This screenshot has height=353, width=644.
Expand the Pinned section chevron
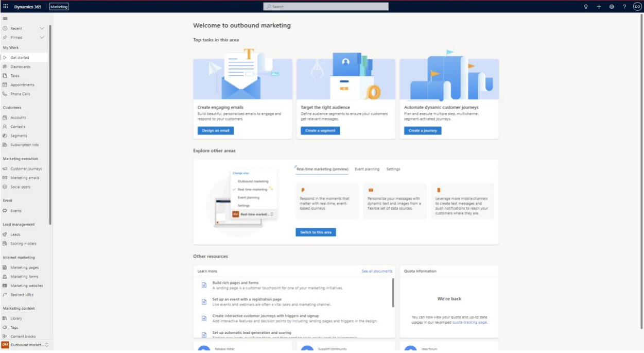tap(42, 38)
